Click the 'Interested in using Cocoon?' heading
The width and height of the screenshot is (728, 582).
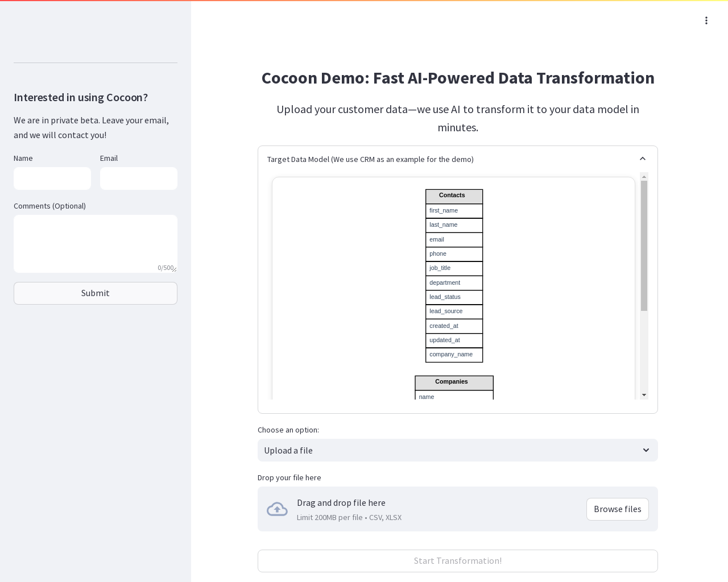pyautogui.click(x=81, y=98)
